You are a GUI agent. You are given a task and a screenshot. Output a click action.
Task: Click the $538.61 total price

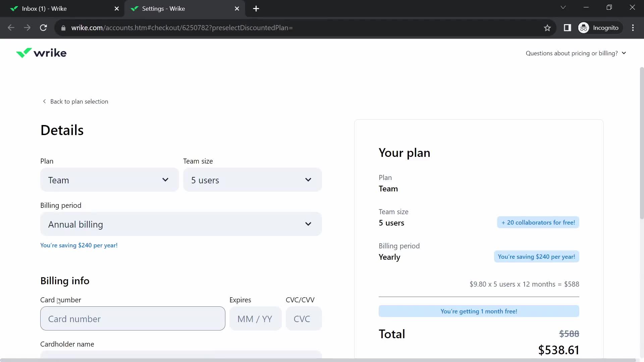click(x=559, y=350)
